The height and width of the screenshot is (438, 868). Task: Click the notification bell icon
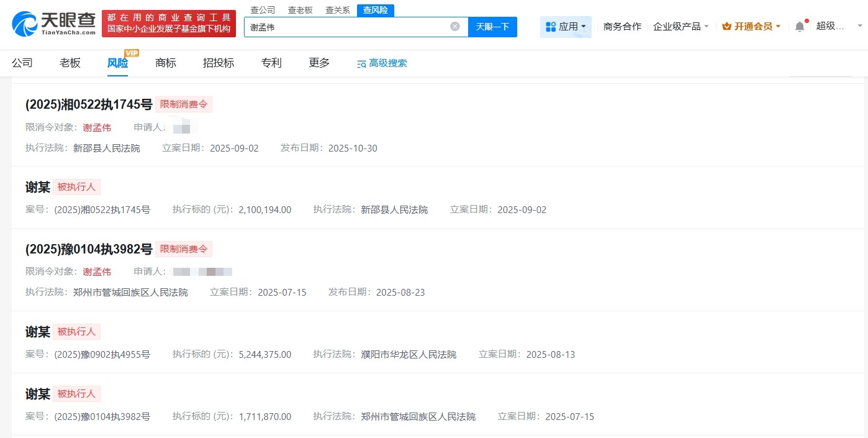800,26
